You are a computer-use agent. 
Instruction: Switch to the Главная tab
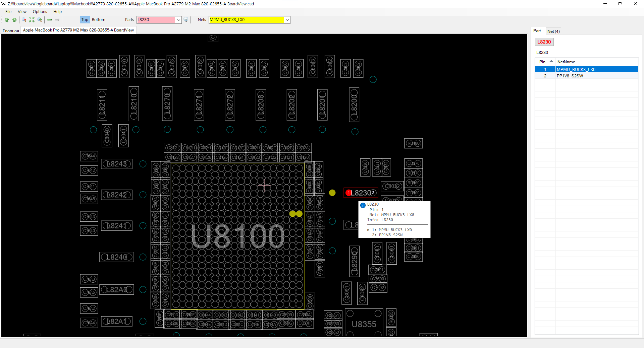(x=11, y=30)
